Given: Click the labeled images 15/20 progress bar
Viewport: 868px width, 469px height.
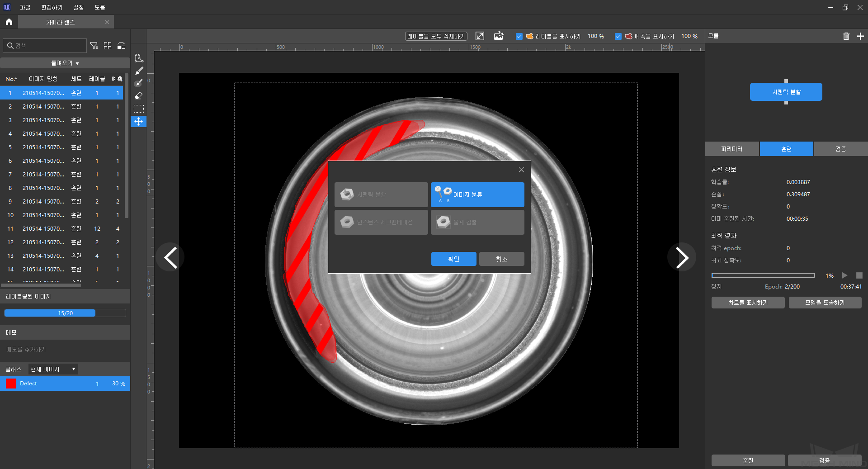Looking at the screenshot, I should point(65,313).
